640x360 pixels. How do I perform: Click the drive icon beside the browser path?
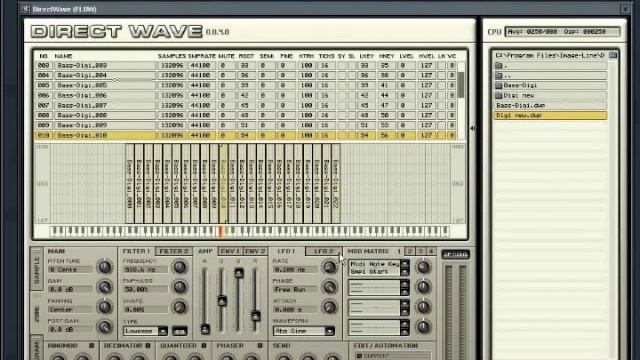[613, 55]
